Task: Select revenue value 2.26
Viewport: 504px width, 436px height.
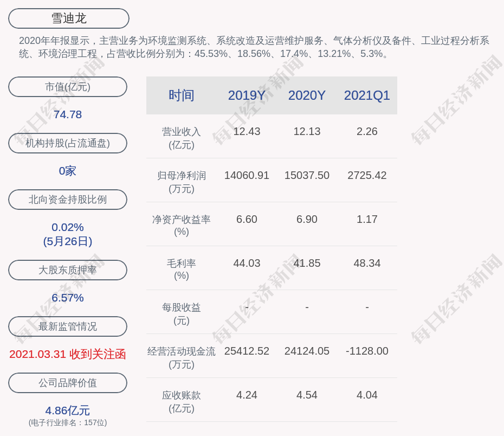Action: 367,132
